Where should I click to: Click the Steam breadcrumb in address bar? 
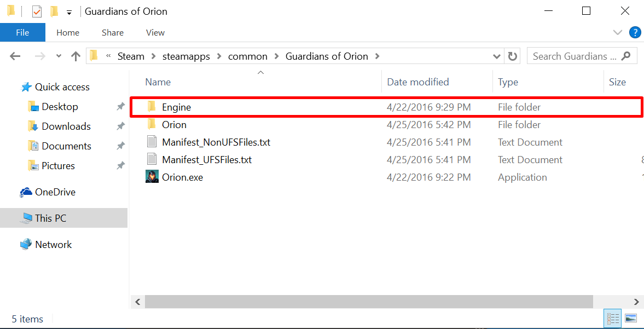coord(131,56)
